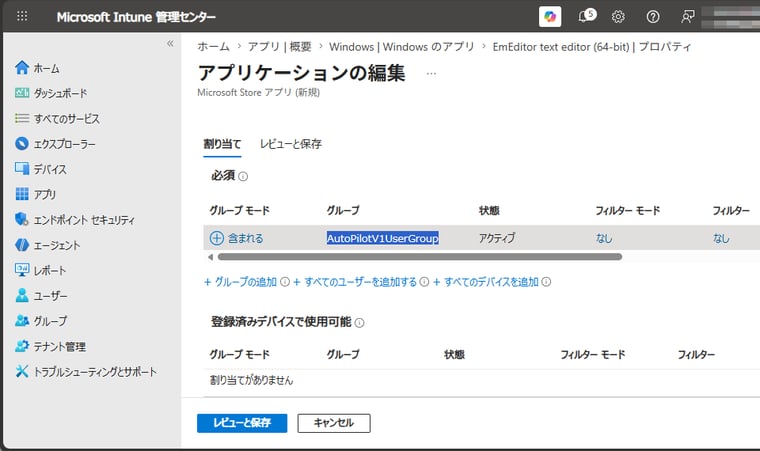Click なし under フィルター column

coord(721,238)
